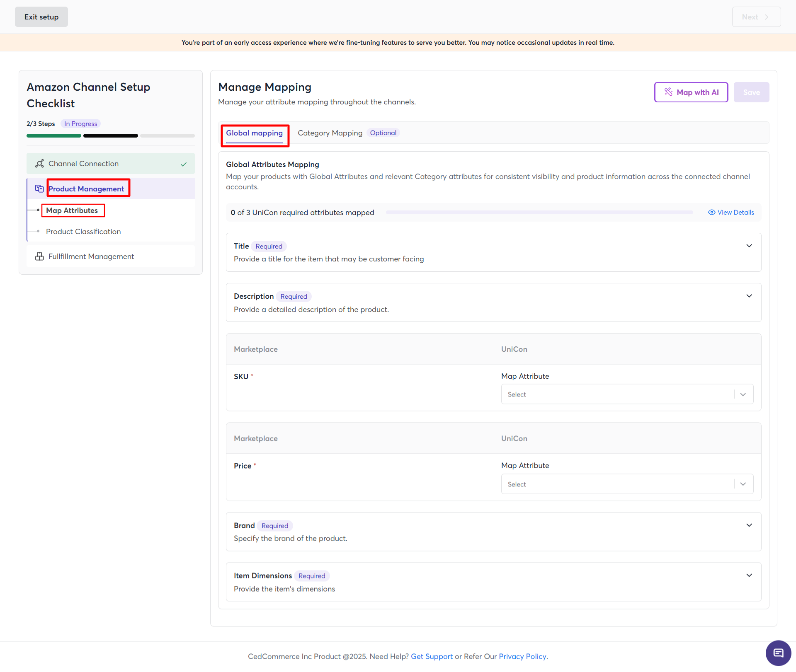The image size is (796, 672).
Task: Click the required attributes mapped progress bar
Action: (539, 213)
